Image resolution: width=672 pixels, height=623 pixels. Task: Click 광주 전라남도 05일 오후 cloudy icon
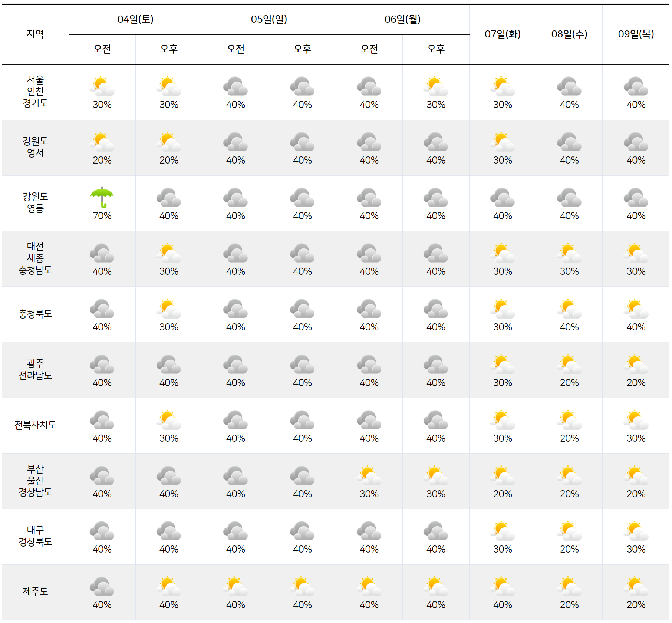302,364
